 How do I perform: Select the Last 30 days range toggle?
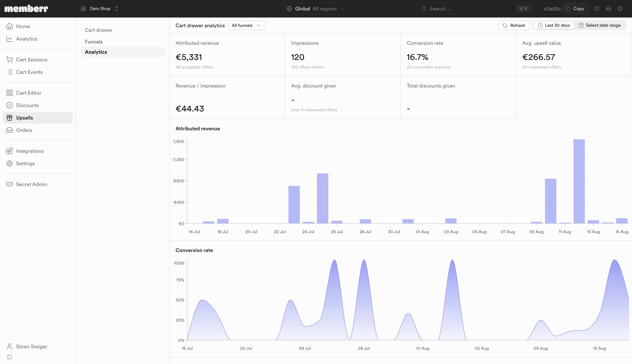[554, 25]
